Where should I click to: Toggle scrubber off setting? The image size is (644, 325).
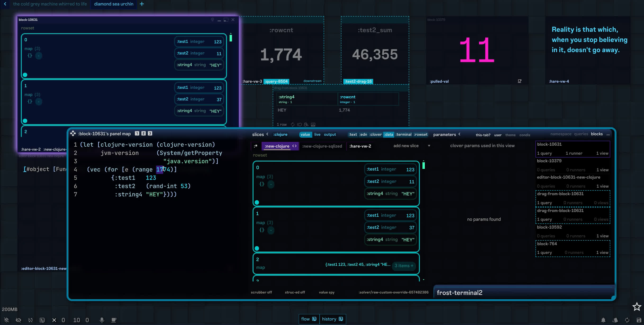[261, 292]
